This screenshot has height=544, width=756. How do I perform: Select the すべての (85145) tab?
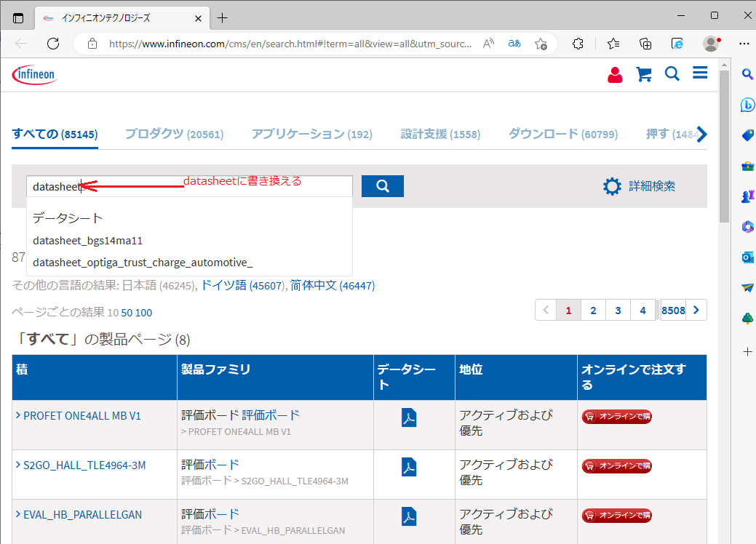[x=55, y=134]
